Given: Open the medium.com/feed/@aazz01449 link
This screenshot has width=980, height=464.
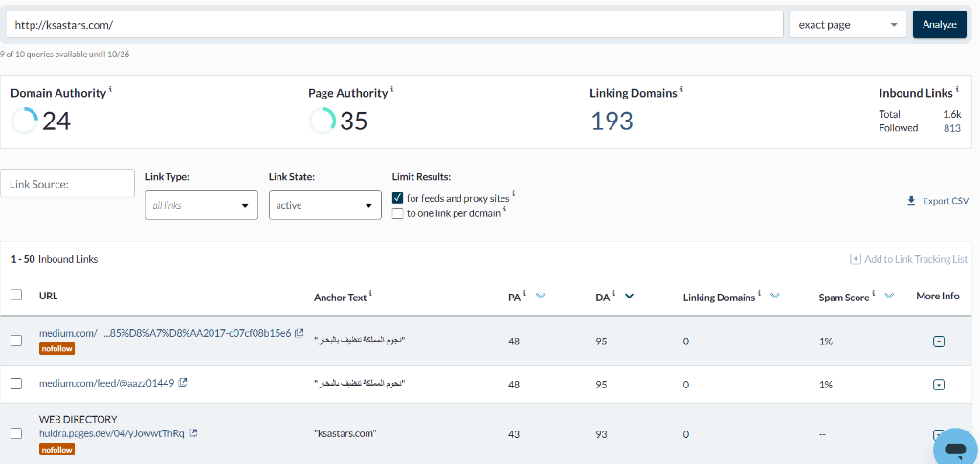Looking at the screenshot, I should coord(106,382).
